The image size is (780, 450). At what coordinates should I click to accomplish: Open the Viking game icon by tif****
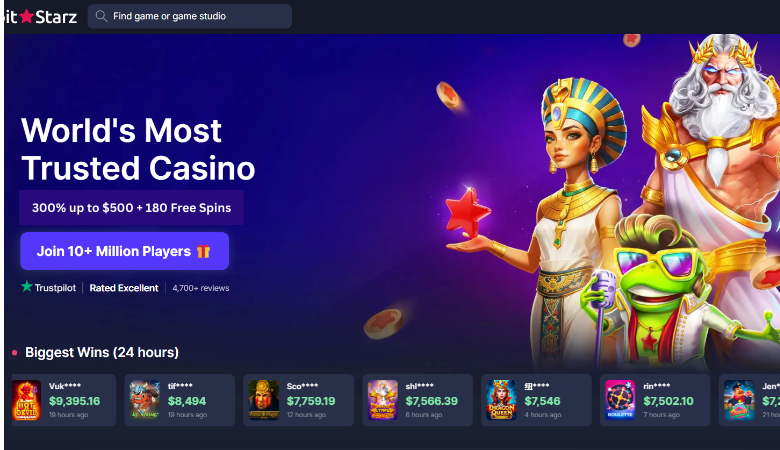click(145, 400)
